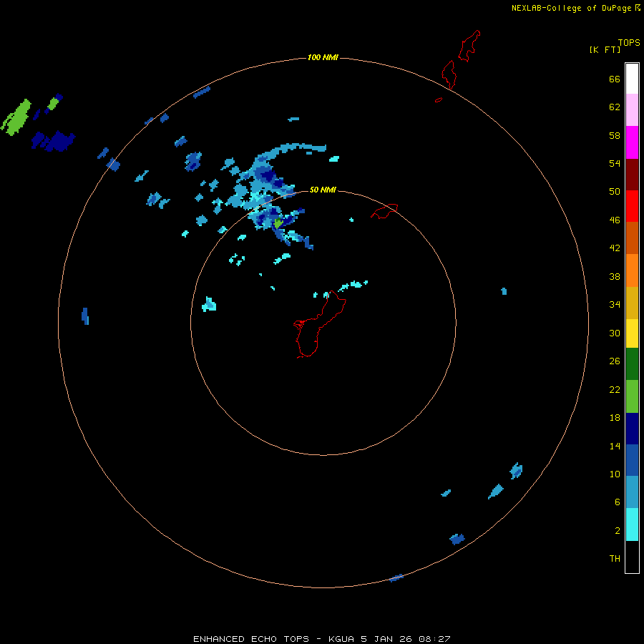The height and width of the screenshot is (644, 644).
Task: Click the 42 value on the legend
Action: click(615, 248)
